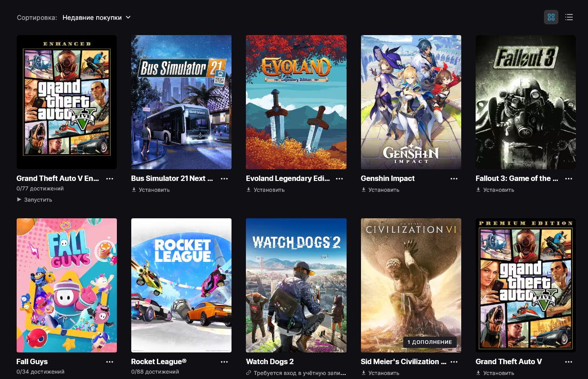The image size is (588, 379).
Task: Open options menu for Sid Meier's Civilization
Action: pyautogui.click(x=454, y=362)
